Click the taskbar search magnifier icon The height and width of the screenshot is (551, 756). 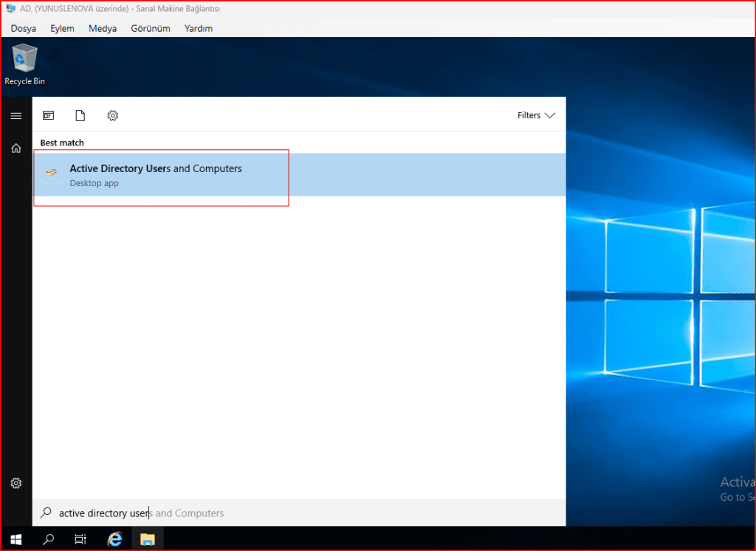coord(48,539)
